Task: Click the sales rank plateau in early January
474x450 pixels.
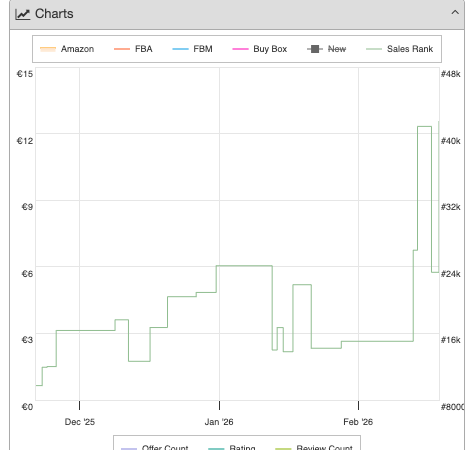Action: coord(244,266)
